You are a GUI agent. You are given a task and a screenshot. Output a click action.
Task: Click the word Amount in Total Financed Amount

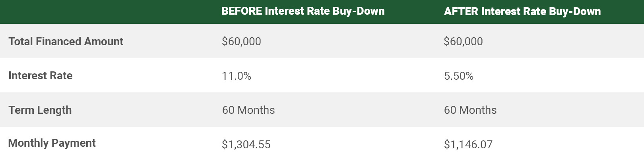click(105, 41)
